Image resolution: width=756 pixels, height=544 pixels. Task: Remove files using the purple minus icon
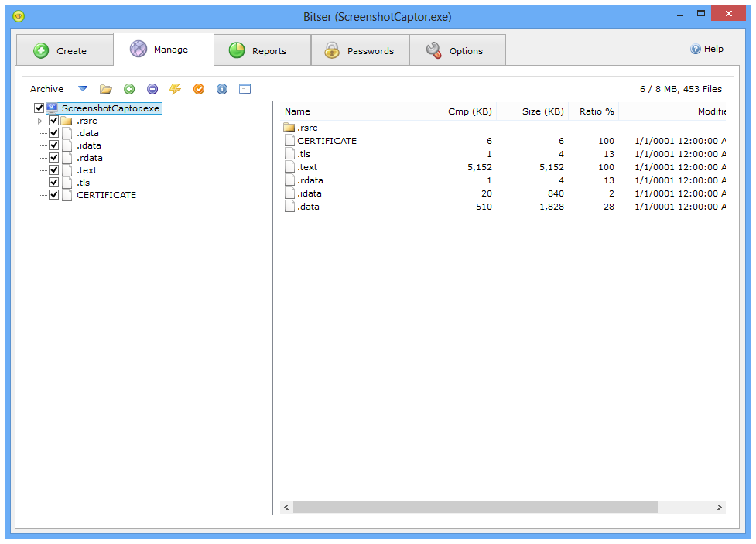click(152, 88)
